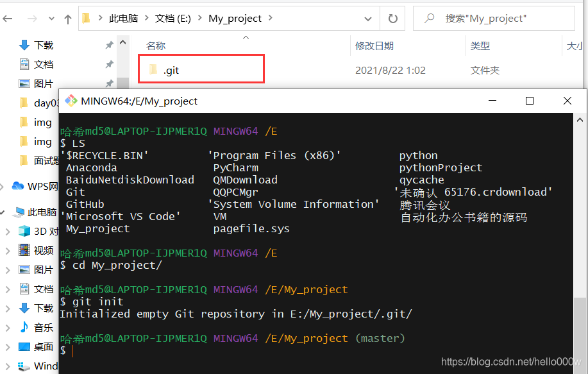Expand the 3D 对象 tree node
This screenshot has width=588, height=374.
pos(8,232)
